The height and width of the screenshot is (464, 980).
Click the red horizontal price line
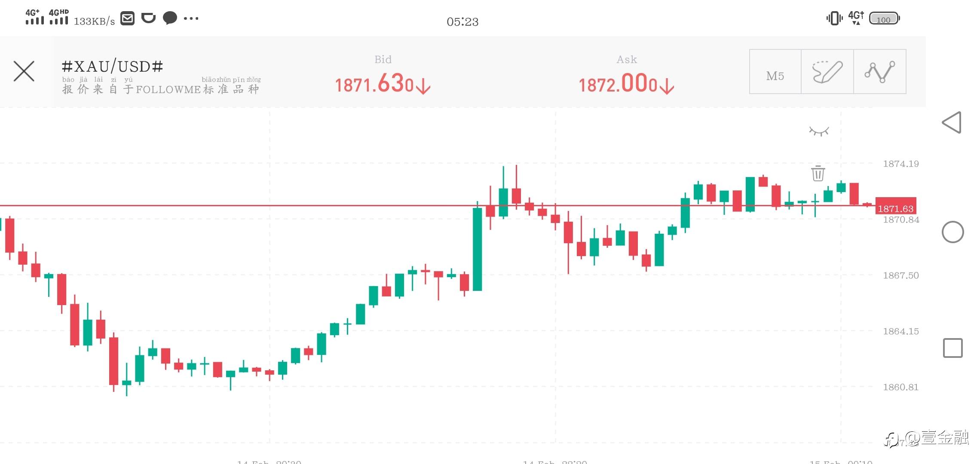[301, 206]
